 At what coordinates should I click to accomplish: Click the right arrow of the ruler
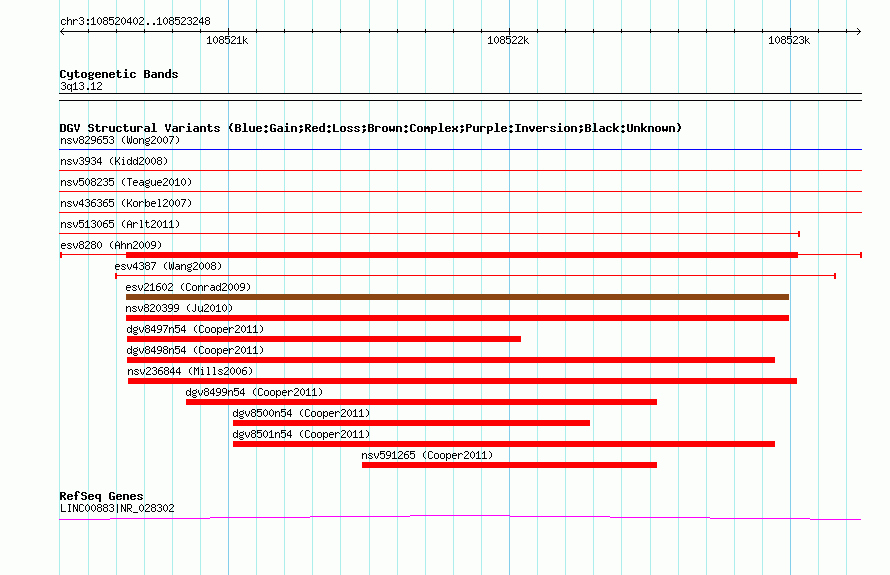tap(859, 31)
